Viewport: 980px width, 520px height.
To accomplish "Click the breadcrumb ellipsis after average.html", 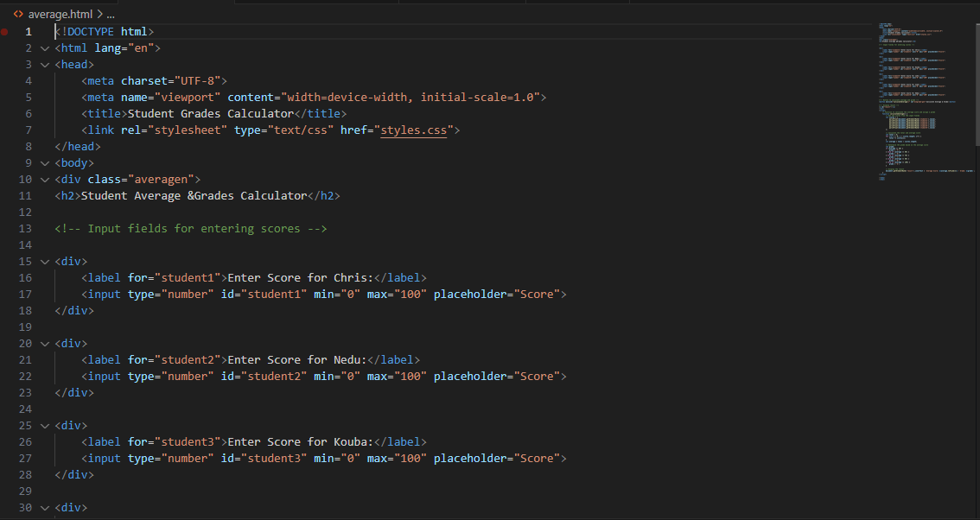I will 111,14.
